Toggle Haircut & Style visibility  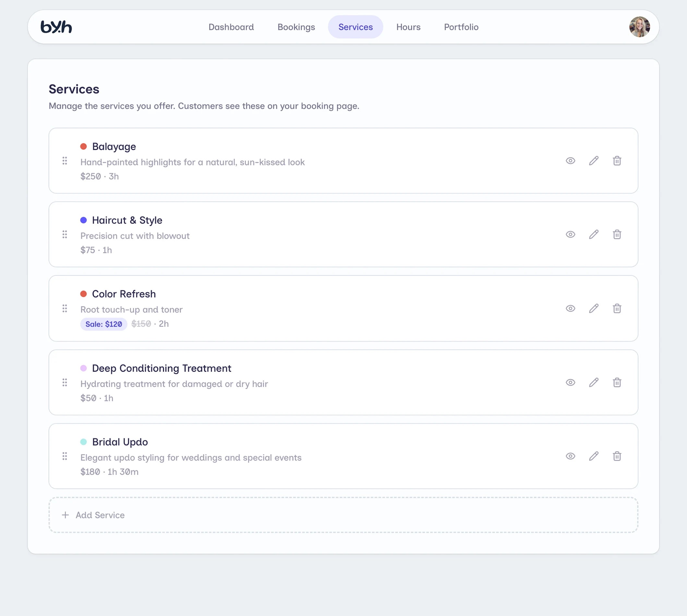pos(570,234)
